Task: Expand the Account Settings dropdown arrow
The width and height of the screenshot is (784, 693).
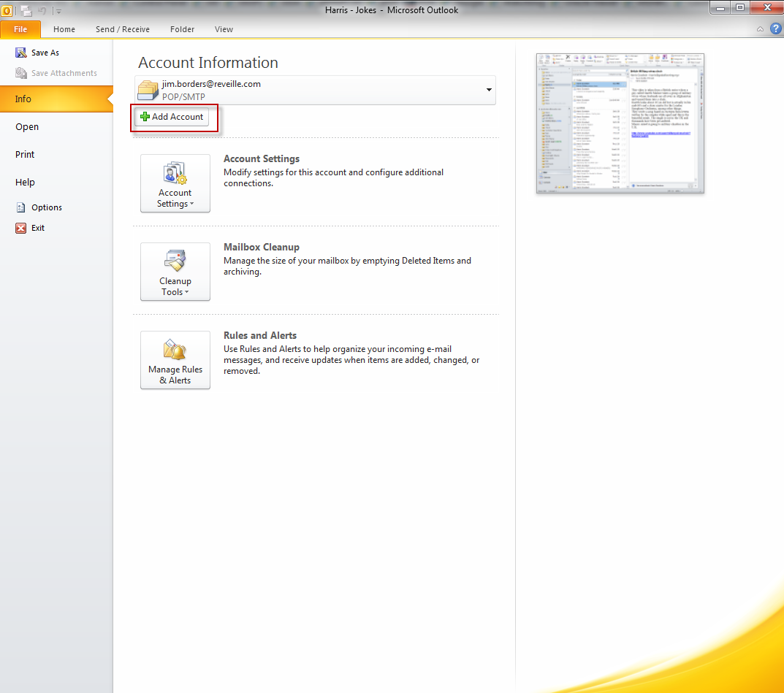Action: point(191,204)
